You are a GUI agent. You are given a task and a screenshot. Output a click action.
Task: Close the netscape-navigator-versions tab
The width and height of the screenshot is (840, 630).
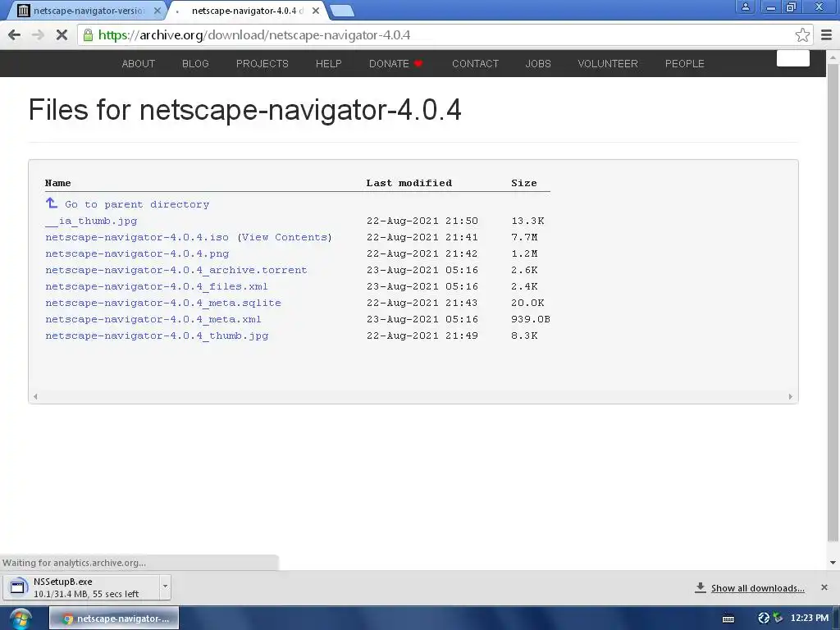coord(157,11)
